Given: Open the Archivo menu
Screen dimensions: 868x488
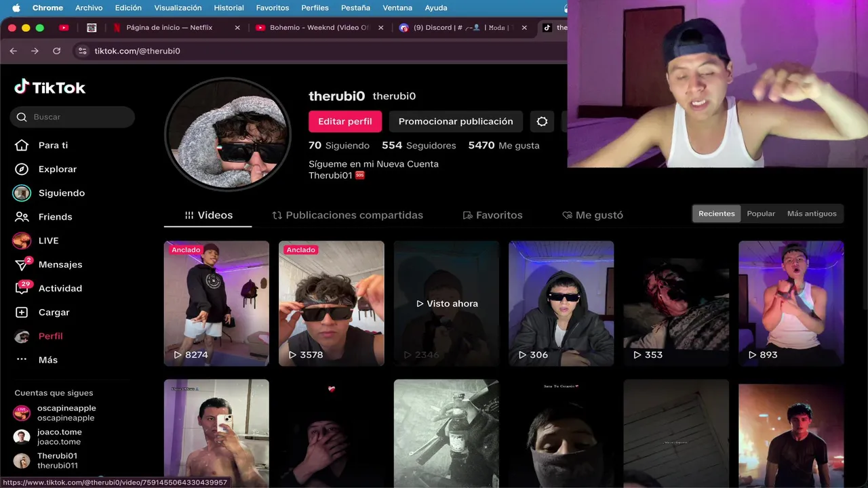Looking at the screenshot, I should 89,7.
